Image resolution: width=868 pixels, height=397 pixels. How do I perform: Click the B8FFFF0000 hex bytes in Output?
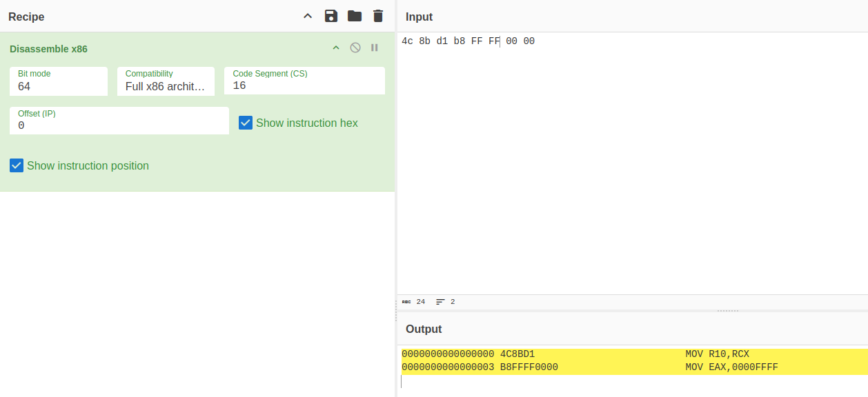pyautogui.click(x=529, y=367)
